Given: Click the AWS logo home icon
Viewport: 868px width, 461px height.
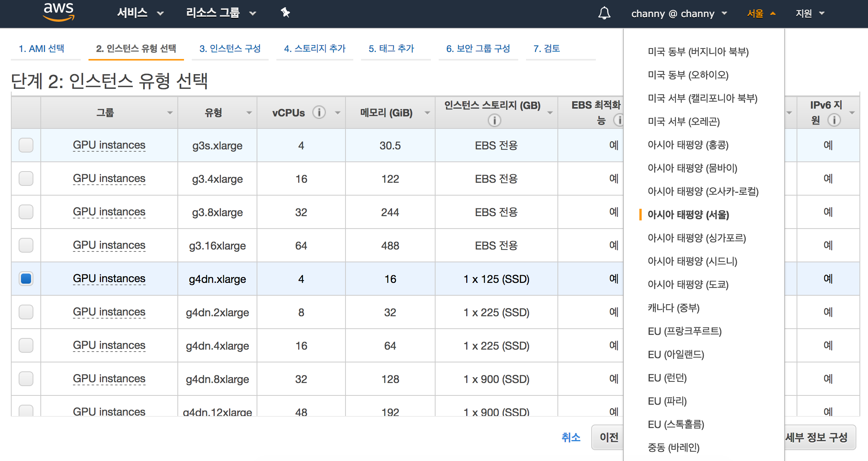Looking at the screenshot, I should click(59, 12).
